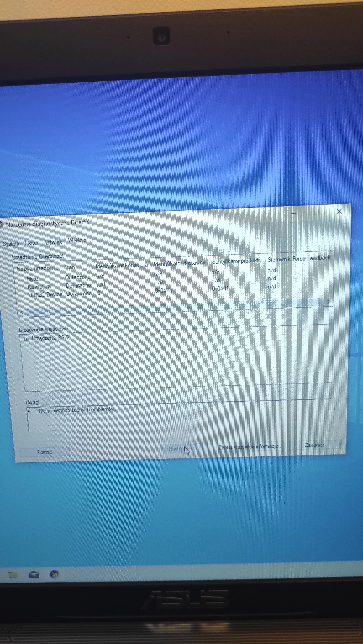Viewport: 363px width, 644px height.
Task: Click the Pomoc button
Action: coord(45,452)
